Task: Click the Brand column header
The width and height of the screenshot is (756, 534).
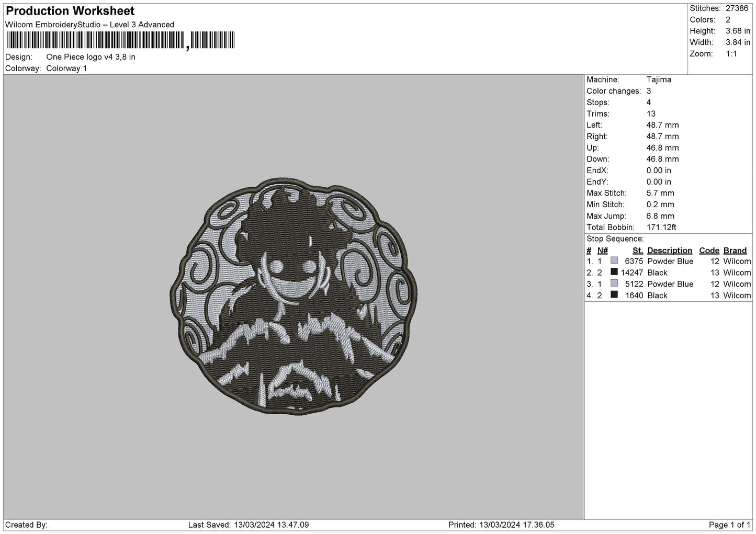Action: pos(735,251)
